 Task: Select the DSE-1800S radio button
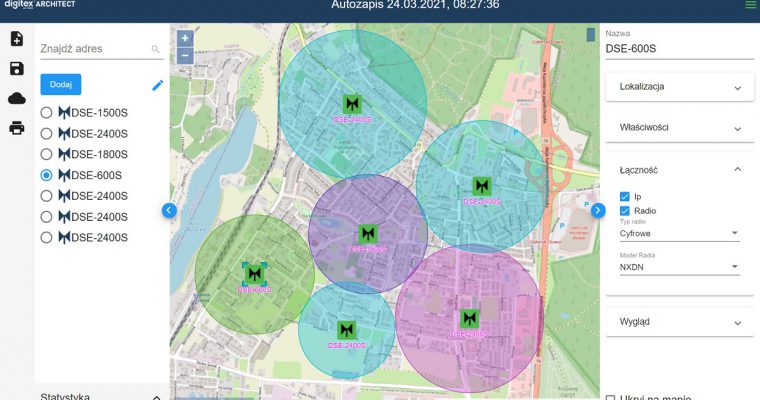pyautogui.click(x=46, y=154)
